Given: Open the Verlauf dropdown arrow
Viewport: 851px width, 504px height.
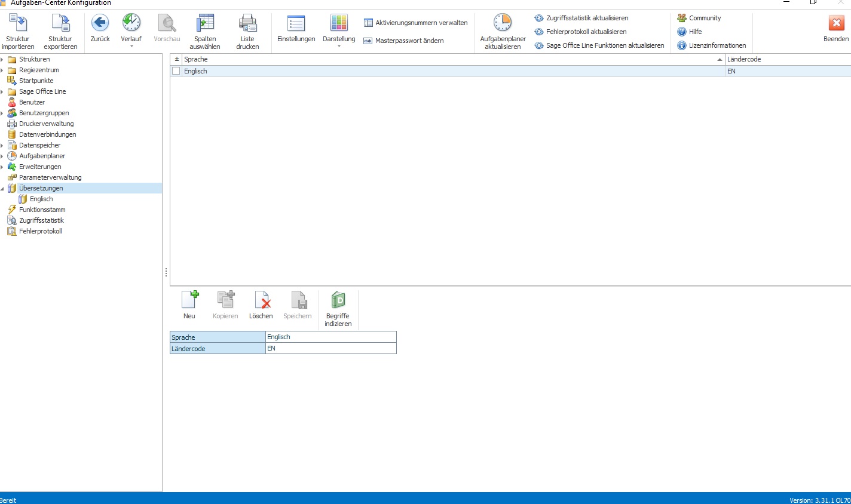Looking at the screenshot, I should (131, 46).
